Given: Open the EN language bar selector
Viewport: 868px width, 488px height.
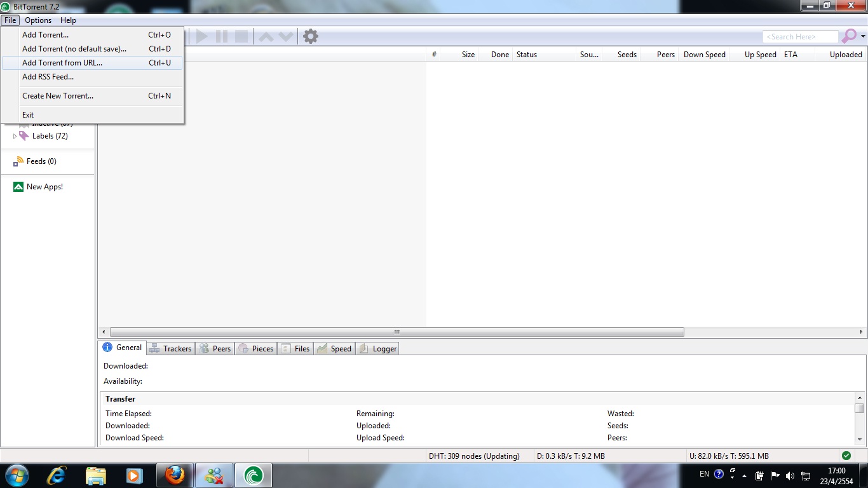Looking at the screenshot, I should [x=704, y=474].
